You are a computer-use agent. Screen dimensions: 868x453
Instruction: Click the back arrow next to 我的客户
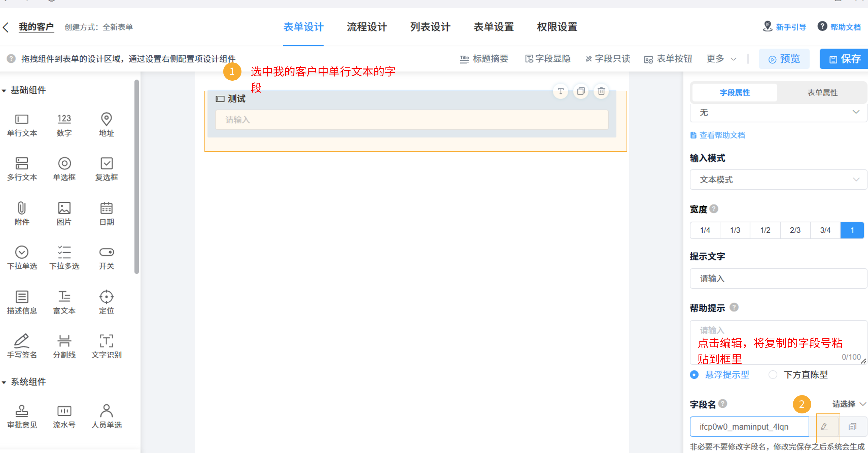6,27
